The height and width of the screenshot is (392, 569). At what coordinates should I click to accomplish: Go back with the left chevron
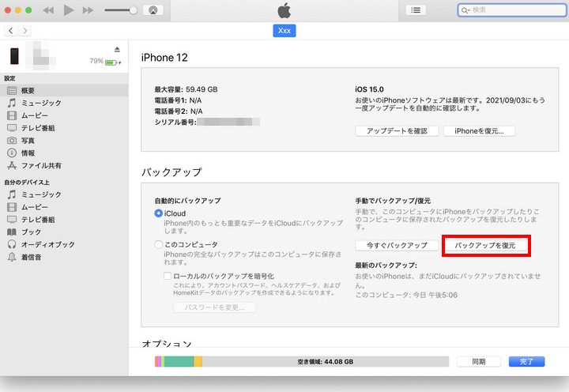click(11, 31)
